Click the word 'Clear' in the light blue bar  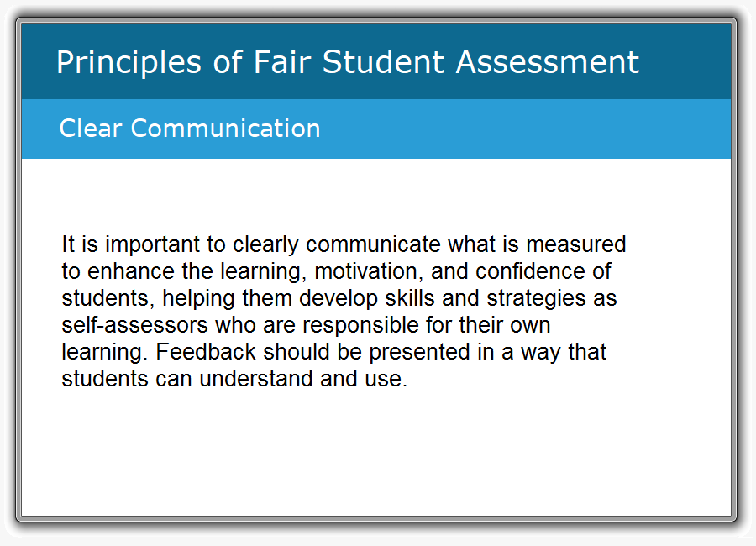click(x=91, y=129)
